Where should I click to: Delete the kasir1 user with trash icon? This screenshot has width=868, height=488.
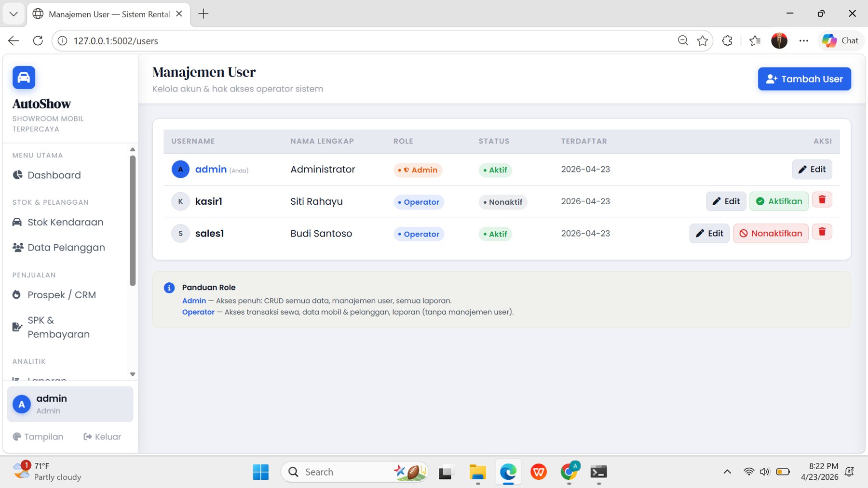(x=822, y=200)
